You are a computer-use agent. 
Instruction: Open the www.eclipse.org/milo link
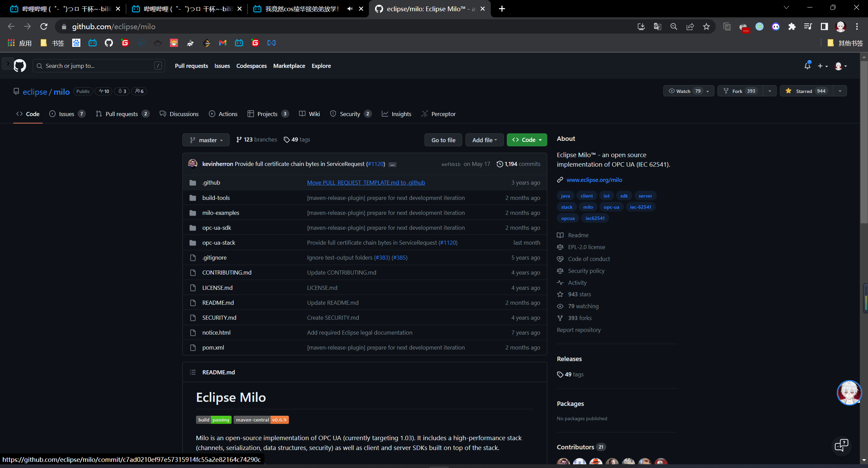point(594,180)
